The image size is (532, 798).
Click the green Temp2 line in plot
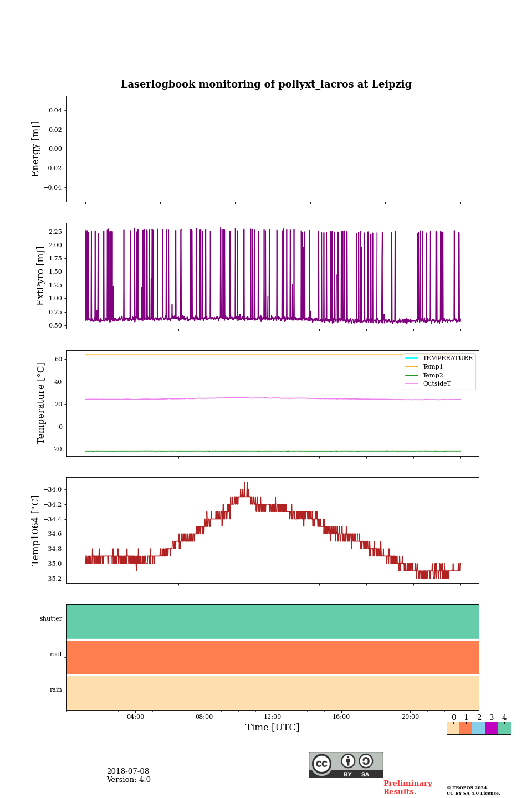(273, 451)
